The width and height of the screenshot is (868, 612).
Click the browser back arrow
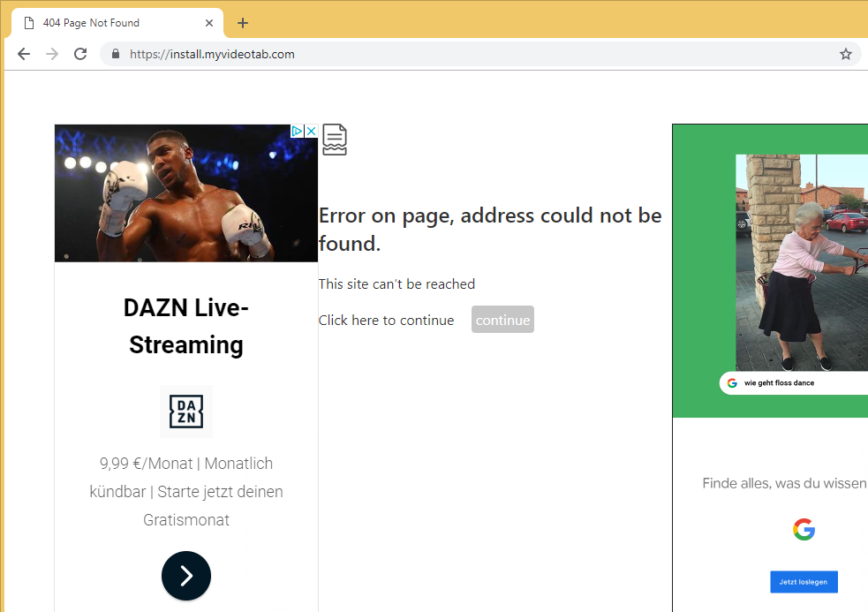tap(24, 54)
